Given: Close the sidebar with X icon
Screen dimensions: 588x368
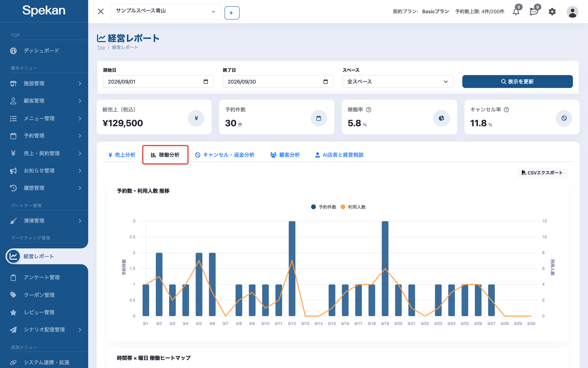Looking at the screenshot, I should (101, 11).
